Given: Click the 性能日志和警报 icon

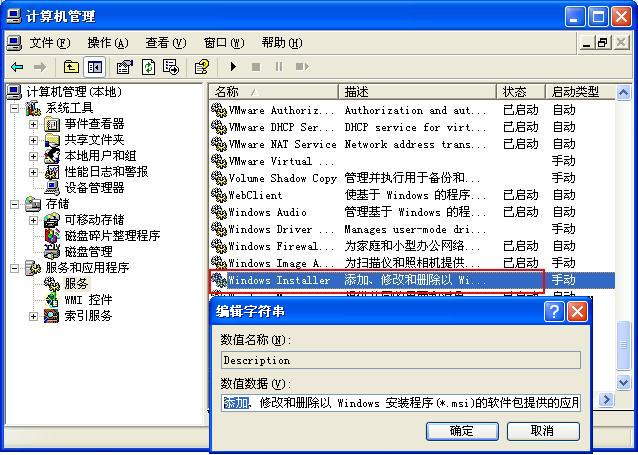Looking at the screenshot, I should click(52, 172).
